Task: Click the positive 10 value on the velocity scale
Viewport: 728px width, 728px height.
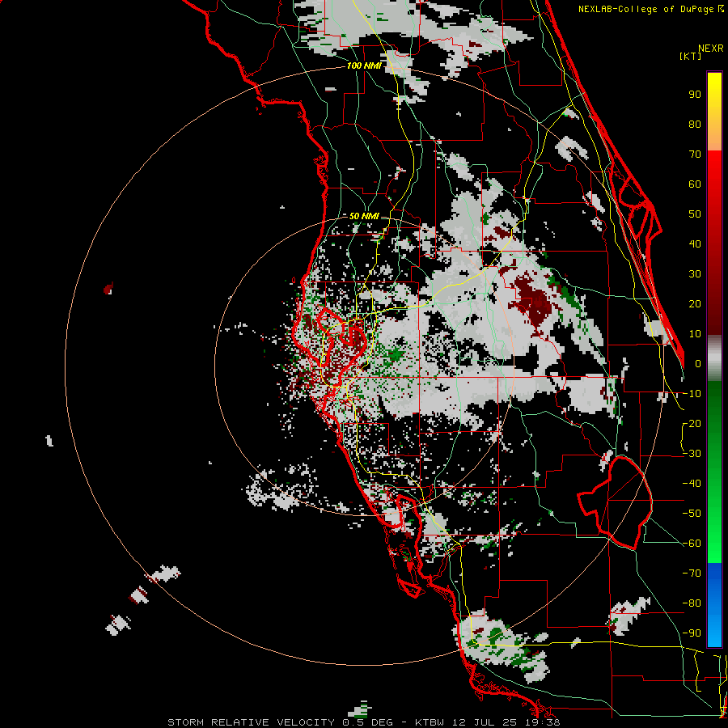Action: click(x=695, y=334)
